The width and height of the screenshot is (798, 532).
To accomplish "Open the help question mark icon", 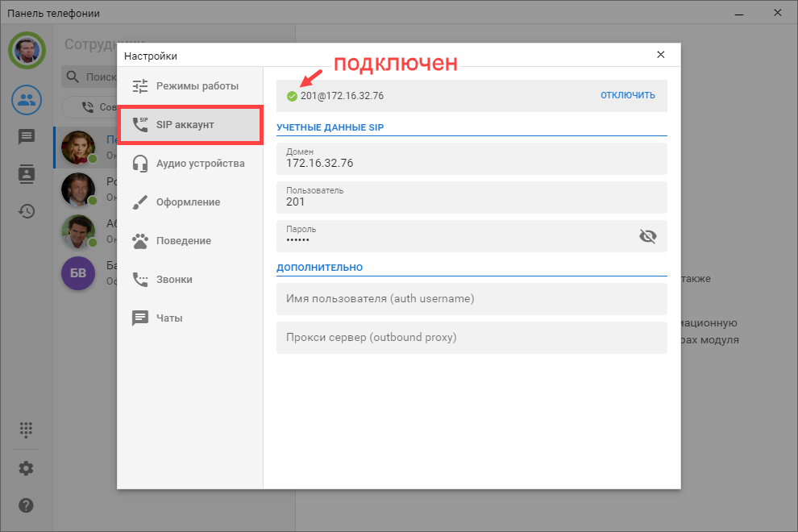I will [x=27, y=505].
